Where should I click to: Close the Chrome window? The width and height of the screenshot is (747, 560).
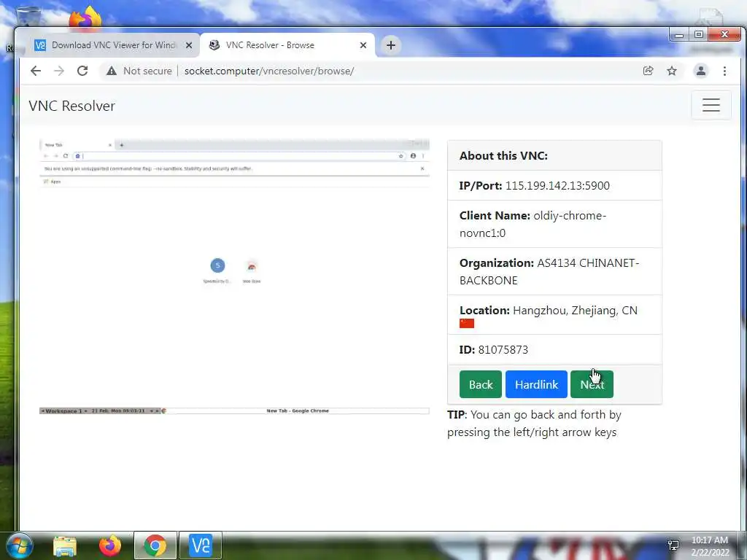pos(724,34)
